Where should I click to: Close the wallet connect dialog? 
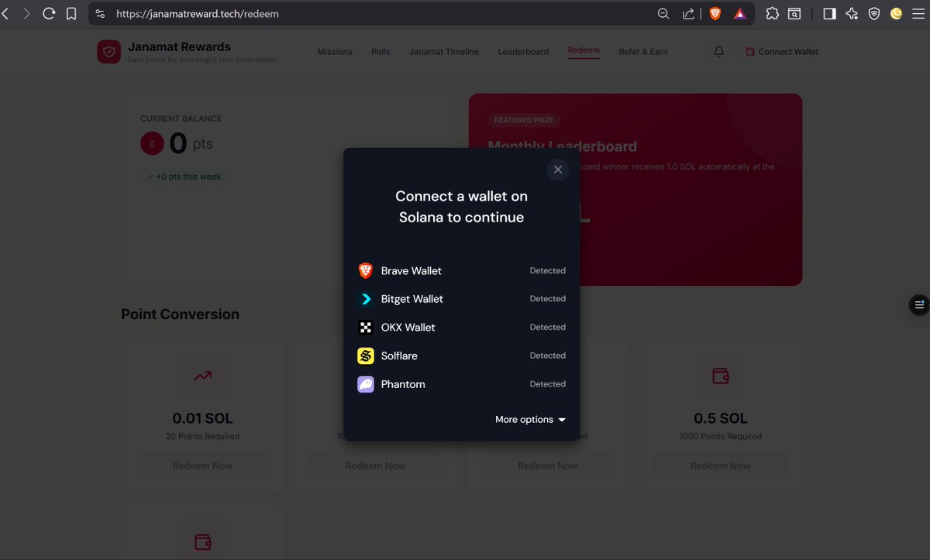[558, 170]
